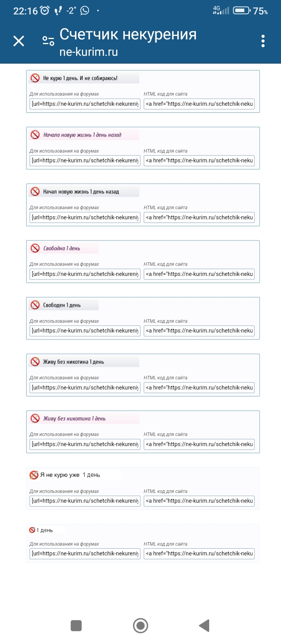Open site settings icon beside page title
The width and height of the screenshot is (281, 644).
pyautogui.click(x=48, y=41)
